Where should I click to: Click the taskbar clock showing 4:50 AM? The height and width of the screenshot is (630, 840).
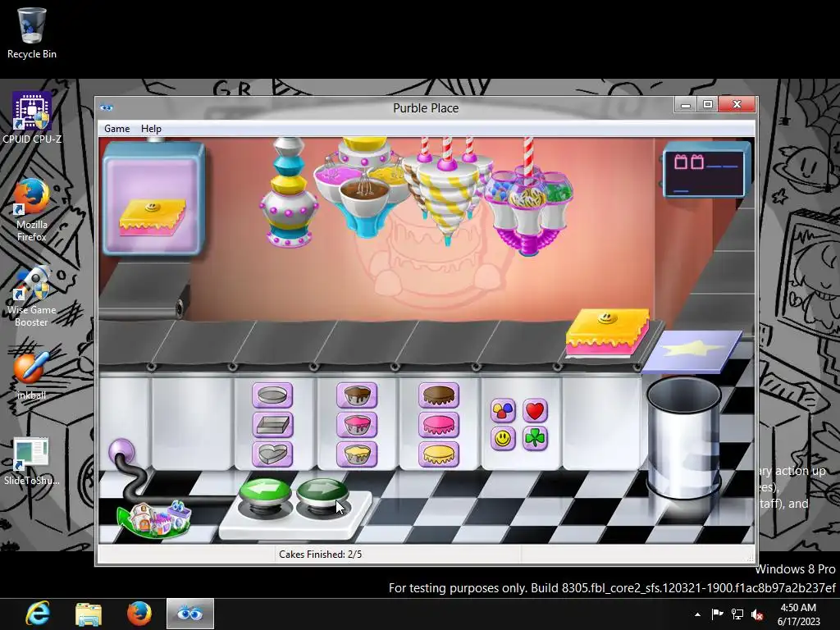(x=798, y=614)
